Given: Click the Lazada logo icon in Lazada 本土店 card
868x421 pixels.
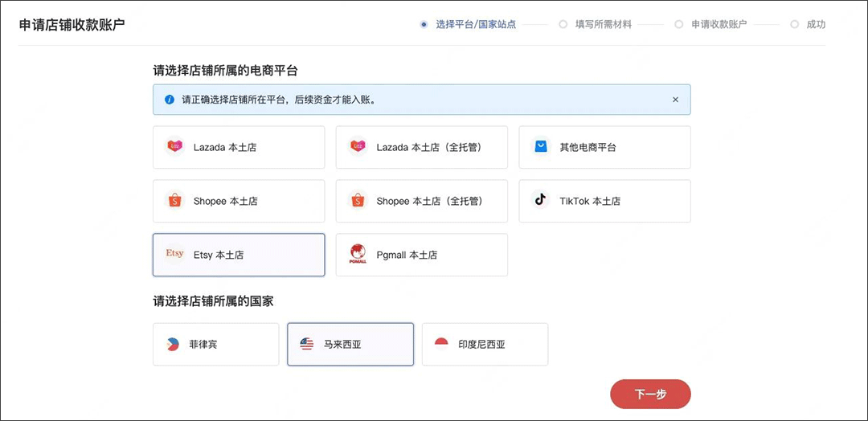Looking at the screenshot, I should [x=175, y=147].
